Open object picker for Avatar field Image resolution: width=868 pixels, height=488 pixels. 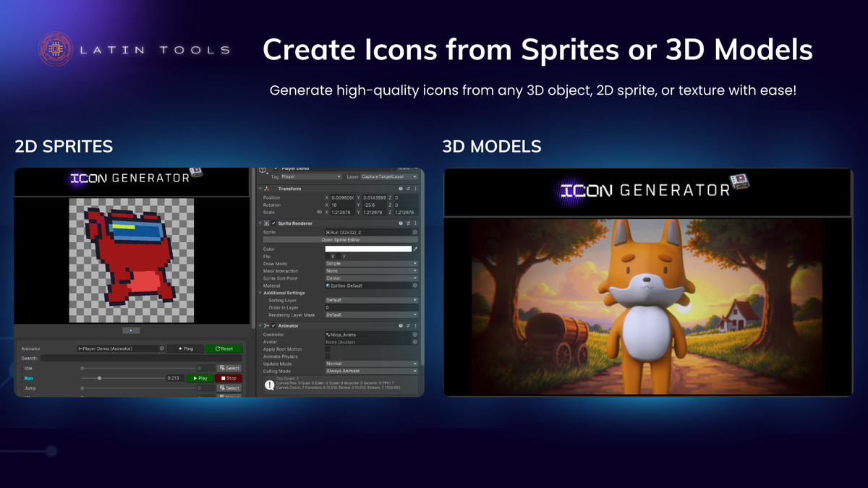click(x=415, y=342)
